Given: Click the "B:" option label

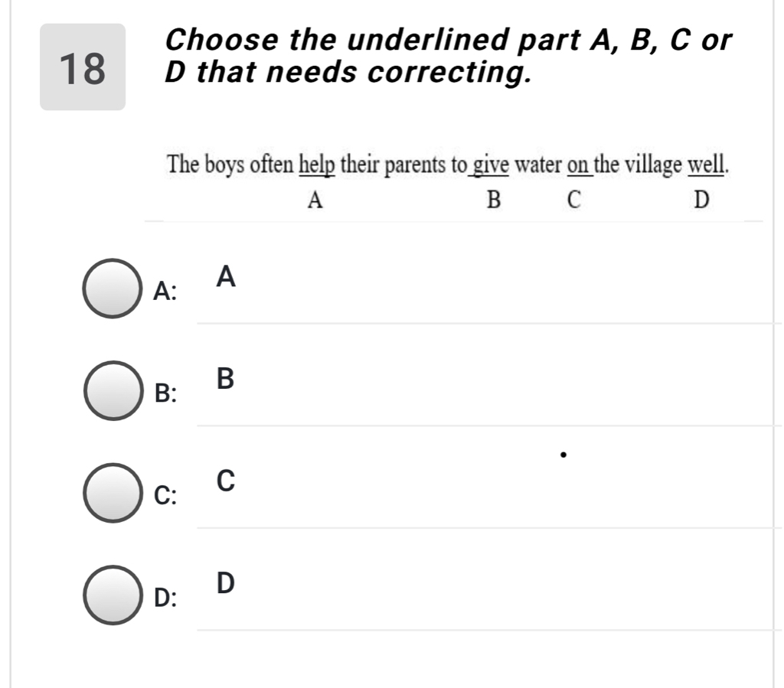Looking at the screenshot, I should (165, 393).
